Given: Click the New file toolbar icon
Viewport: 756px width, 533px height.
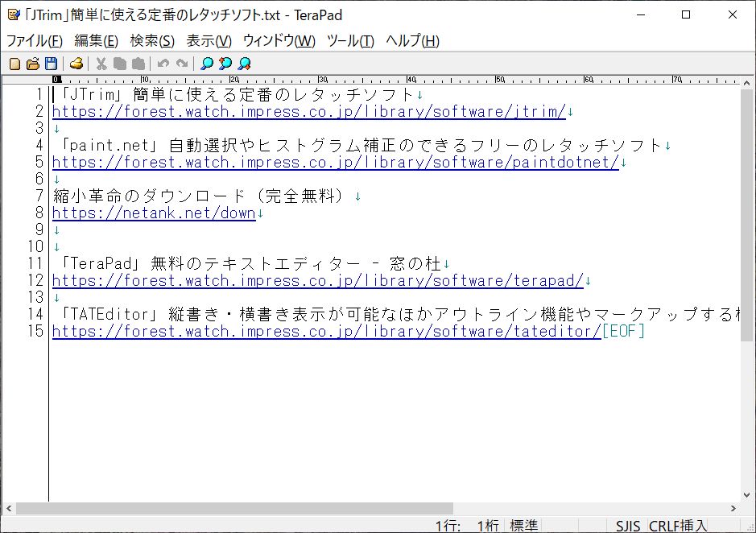Looking at the screenshot, I should coord(15,64).
